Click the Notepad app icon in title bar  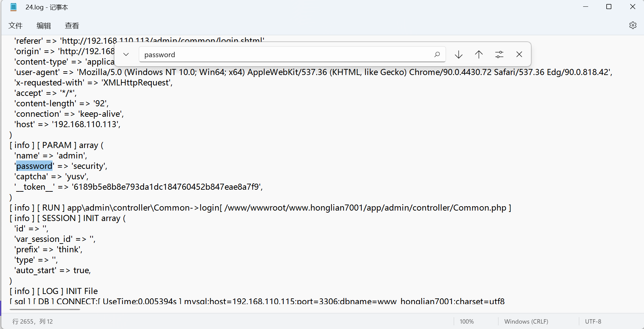13,7
